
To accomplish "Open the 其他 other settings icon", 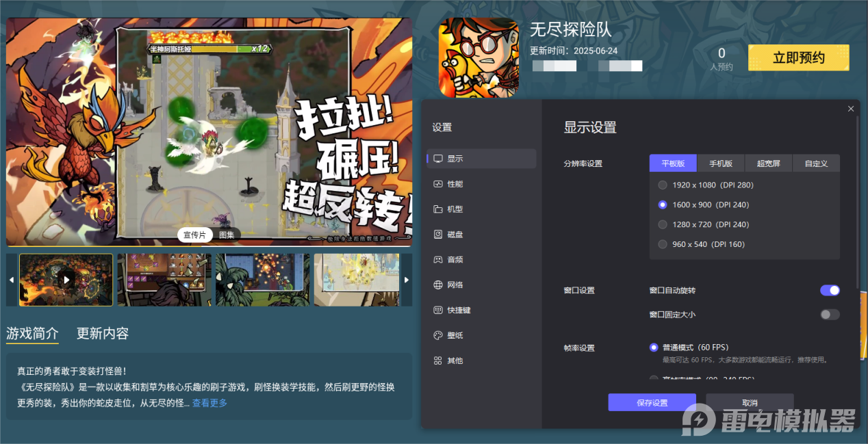I will click(438, 361).
